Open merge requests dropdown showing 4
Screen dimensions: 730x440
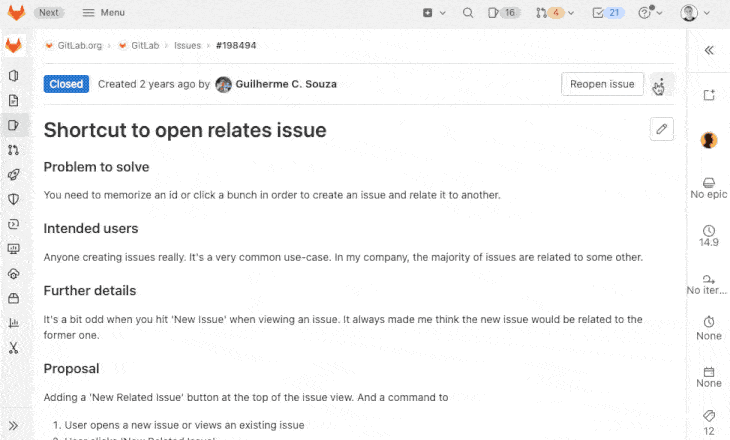pyautogui.click(x=554, y=13)
